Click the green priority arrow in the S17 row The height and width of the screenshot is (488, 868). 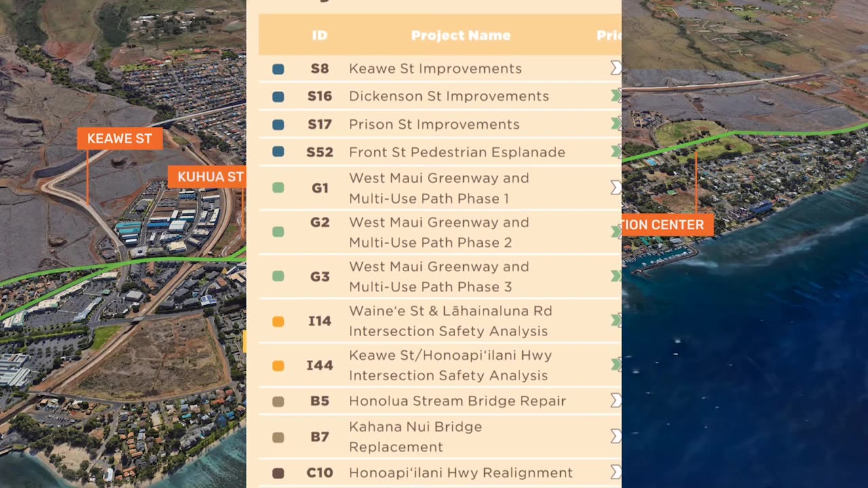click(616, 123)
